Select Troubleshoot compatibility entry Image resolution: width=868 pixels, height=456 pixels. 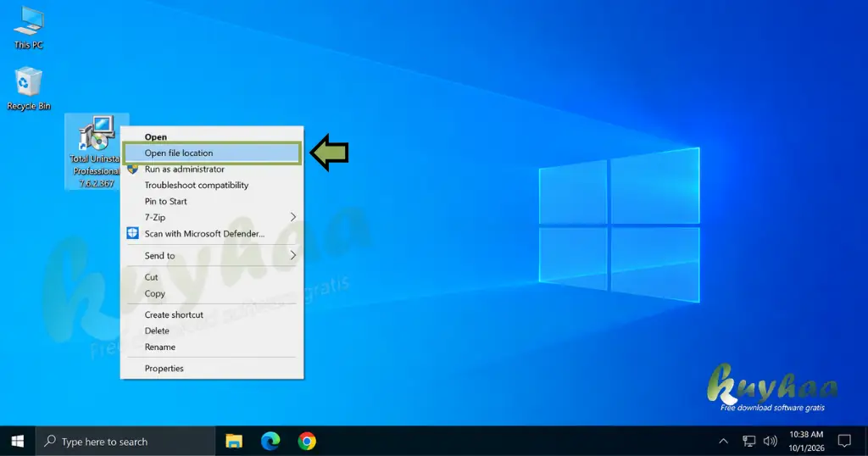click(x=212, y=185)
